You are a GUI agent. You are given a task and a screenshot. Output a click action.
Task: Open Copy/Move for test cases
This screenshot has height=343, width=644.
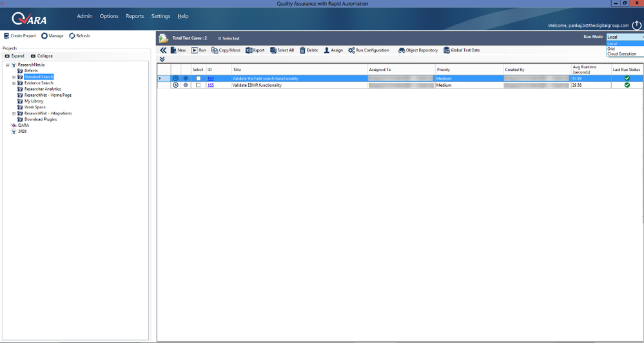click(226, 50)
